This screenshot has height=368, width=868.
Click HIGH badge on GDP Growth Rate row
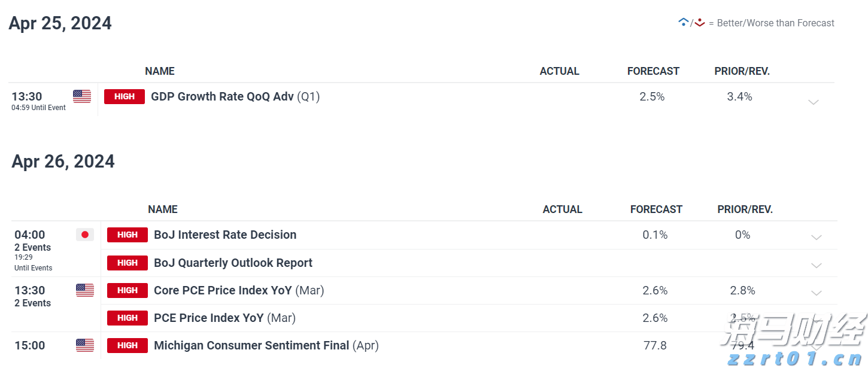125,96
